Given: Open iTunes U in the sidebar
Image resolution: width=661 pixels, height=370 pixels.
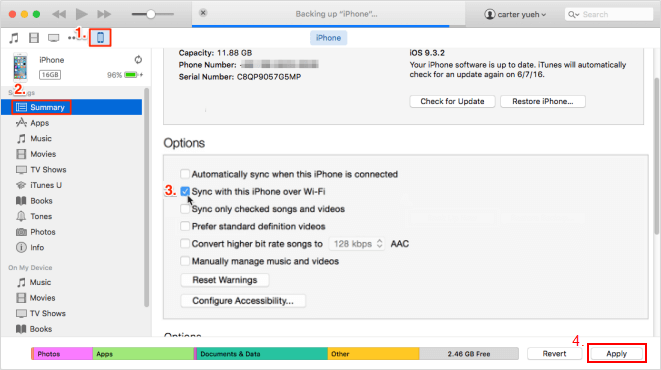Looking at the screenshot, I should pos(46,185).
